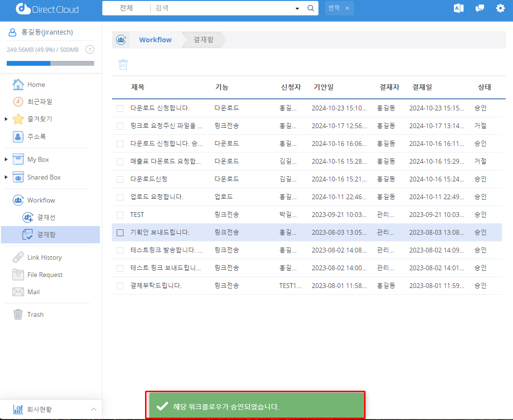Open the search scope dropdown arrow
This screenshot has height=420, width=513.
pyautogui.click(x=297, y=9)
